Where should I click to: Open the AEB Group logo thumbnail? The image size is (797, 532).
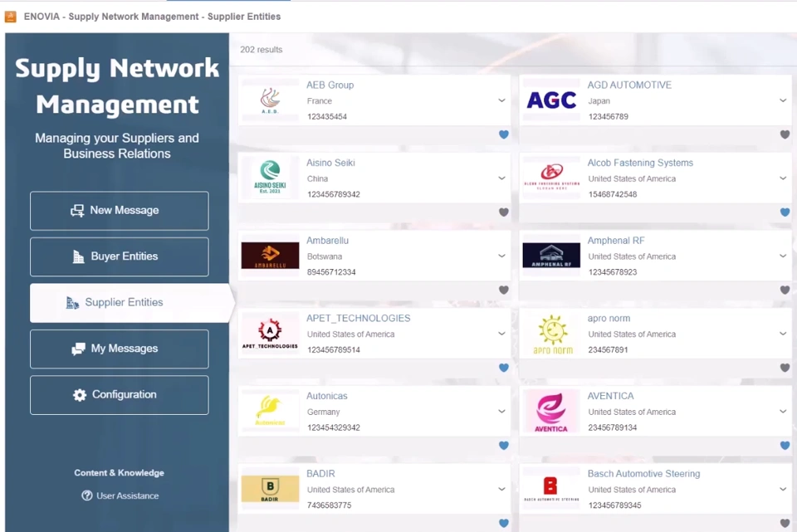270,100
